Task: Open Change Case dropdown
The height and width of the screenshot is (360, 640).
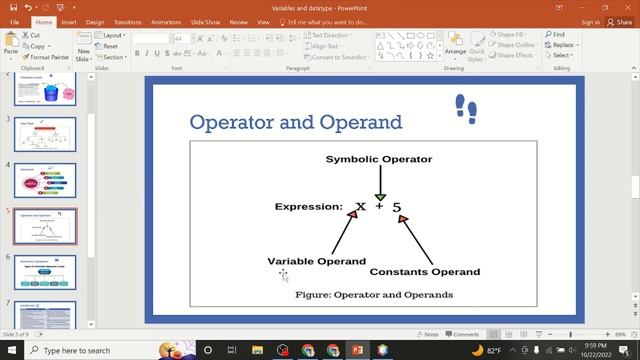Action: (x=202, y=53)
